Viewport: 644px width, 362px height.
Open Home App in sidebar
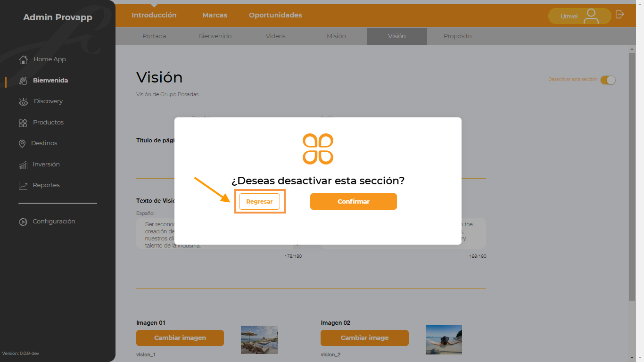tap(50, 59)
